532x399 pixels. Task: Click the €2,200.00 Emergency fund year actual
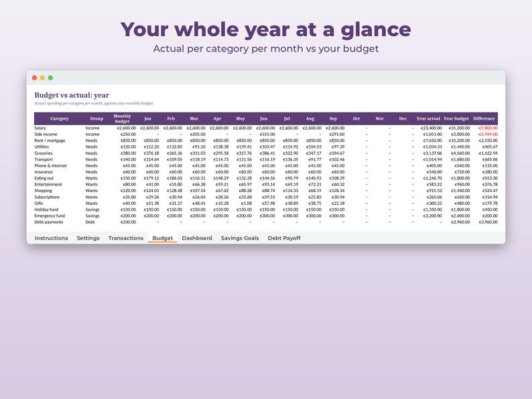pos(433,216)
